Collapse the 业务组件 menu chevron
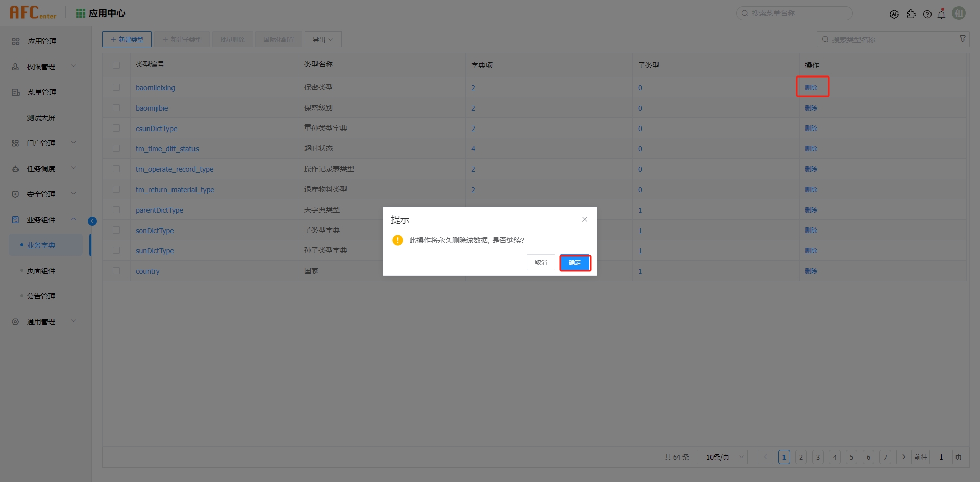The width and height of the screenshot is (980, 482). [x=73, y=219]
